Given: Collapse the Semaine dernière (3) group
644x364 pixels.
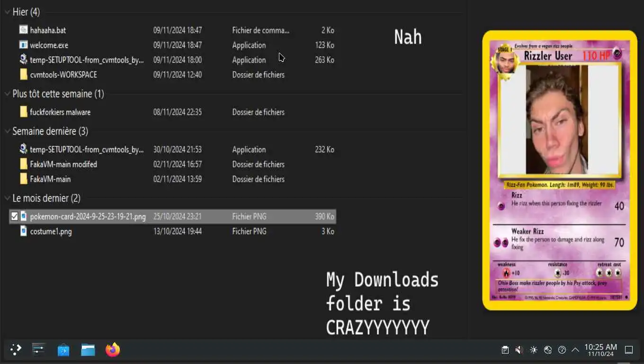Looking at the screenshot, I should [x=7, y=131].
